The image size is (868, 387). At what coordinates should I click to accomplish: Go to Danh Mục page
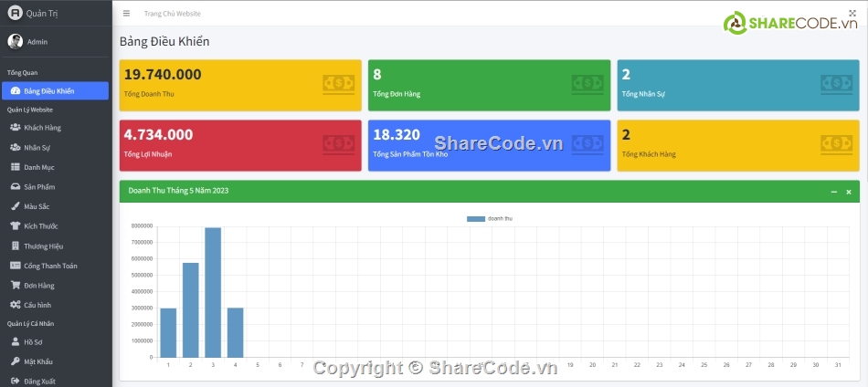55,167
